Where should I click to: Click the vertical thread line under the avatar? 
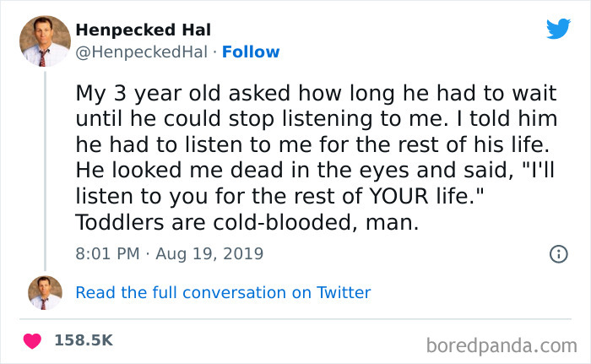45,169
